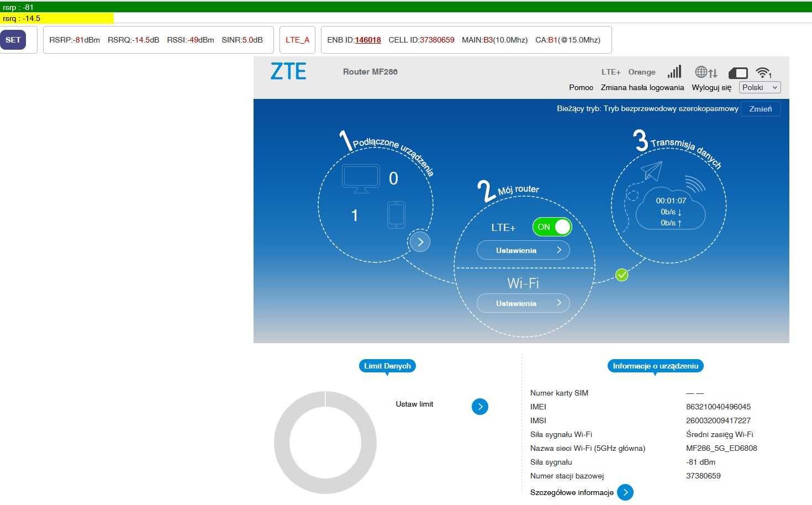
Task: Click the green connection checkmark icon
Action: coord(622,275)
